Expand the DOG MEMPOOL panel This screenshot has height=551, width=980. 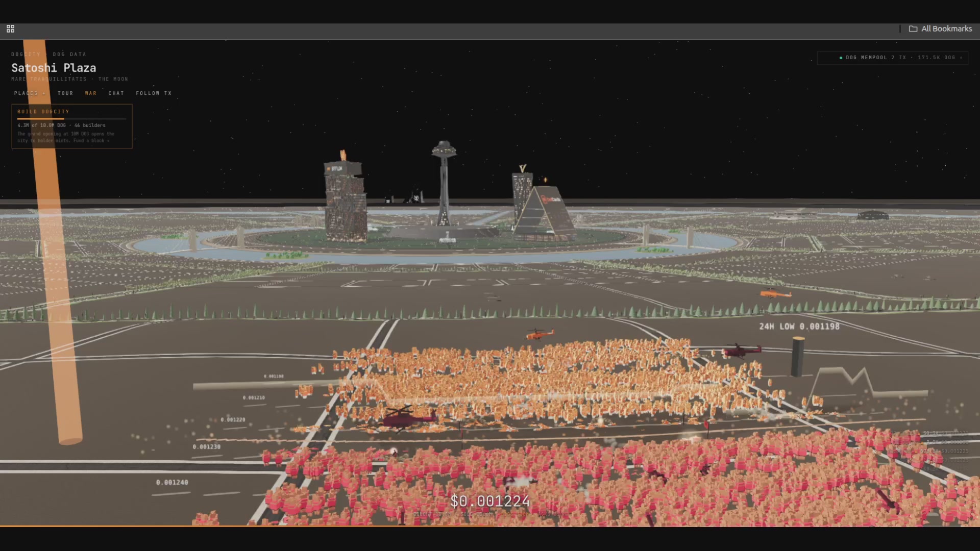point(893,58)
